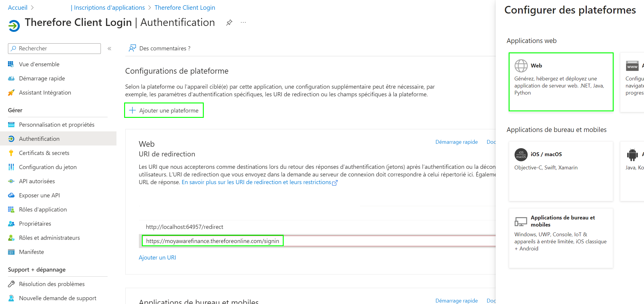Click the www single-page application icon

coord(632,66)
